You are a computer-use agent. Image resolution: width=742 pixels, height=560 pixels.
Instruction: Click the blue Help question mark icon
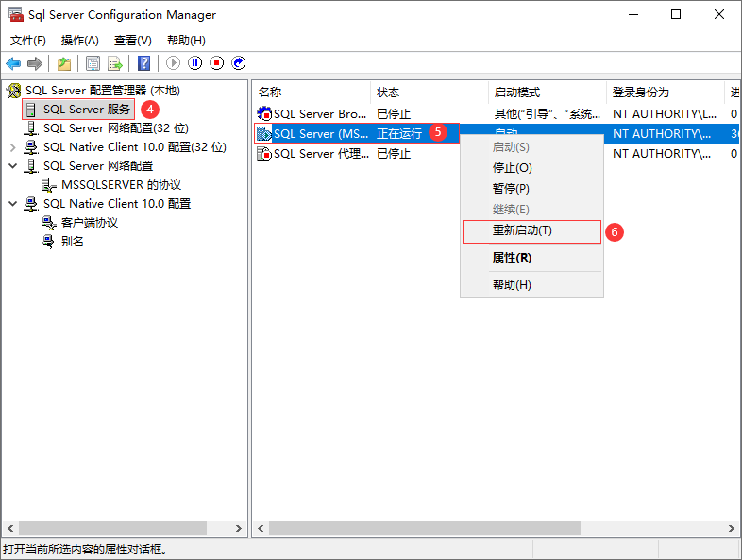[143, 63]
